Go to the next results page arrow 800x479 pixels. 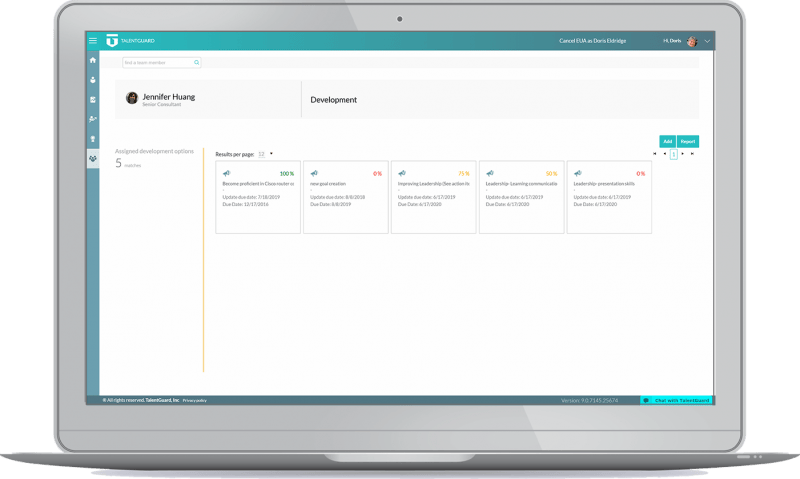coord(683,154)
